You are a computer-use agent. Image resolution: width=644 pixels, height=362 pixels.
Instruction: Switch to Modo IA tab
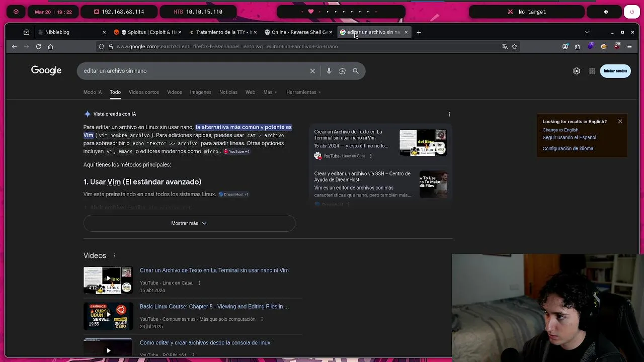[93, 92]
